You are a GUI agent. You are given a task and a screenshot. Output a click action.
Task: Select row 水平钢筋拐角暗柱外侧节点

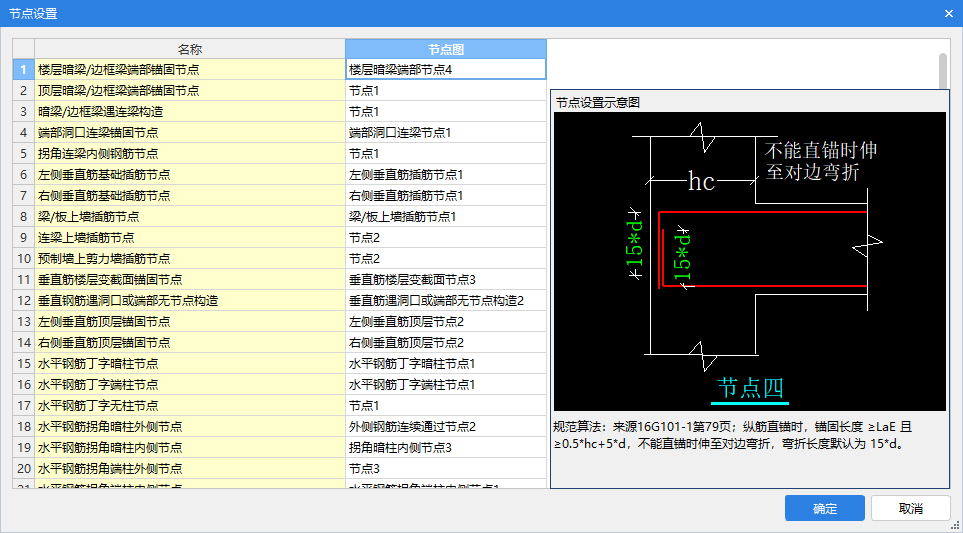click(190, 427)
